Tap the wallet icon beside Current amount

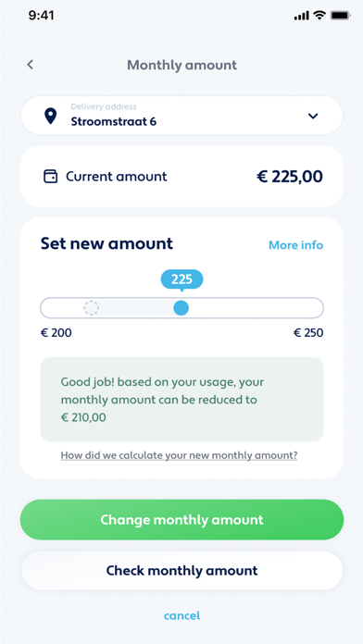pos(51,177)
